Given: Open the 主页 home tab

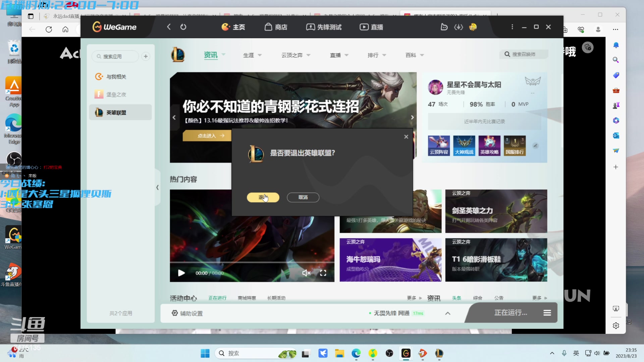Looking at the screenshot, I should point(233,27).
